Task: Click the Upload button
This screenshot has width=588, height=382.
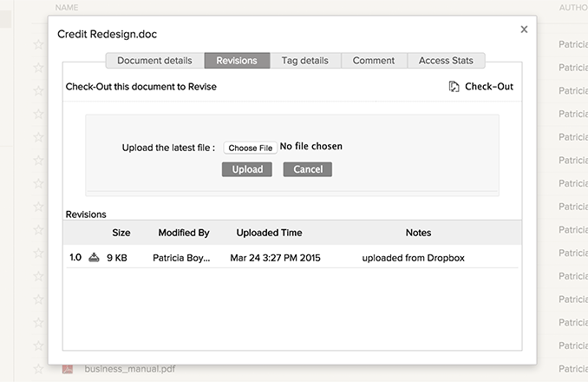Action: (x=247, y=169)
